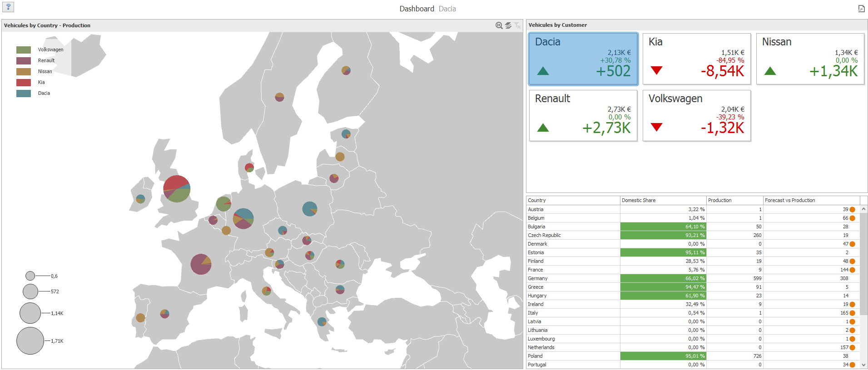Click the Sweden pie chart on map
This screenshot has width=868, height=370.
(x=279, y=97)
